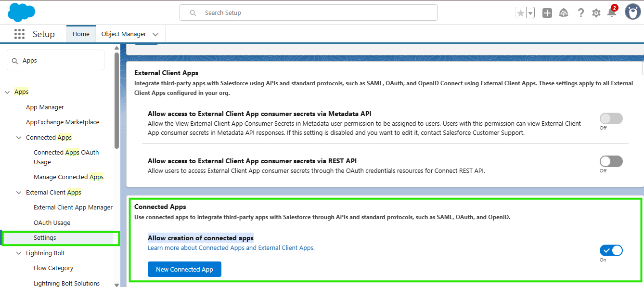Switch to the Home tab
Screen dimensions: 644x287
81,34
